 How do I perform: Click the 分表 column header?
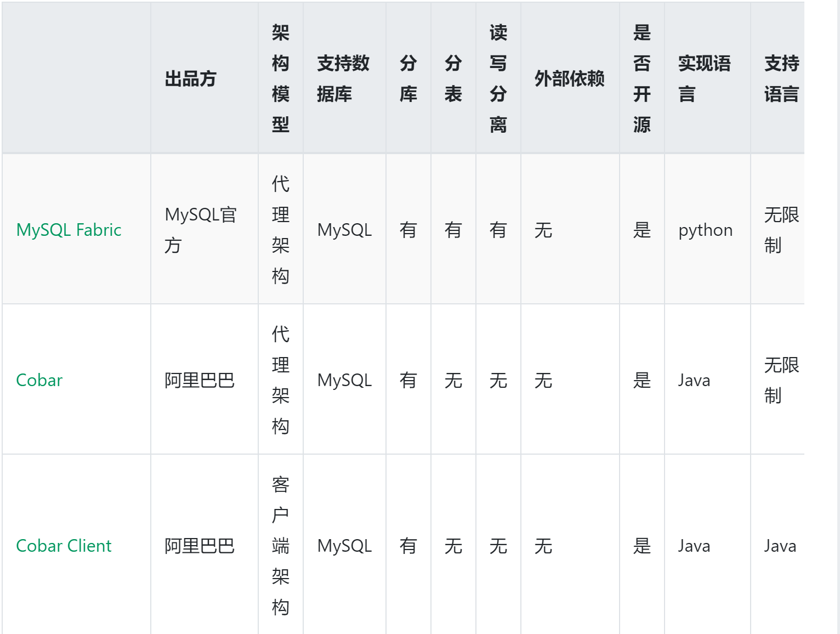pyautogui.click(x=453, y=78)
